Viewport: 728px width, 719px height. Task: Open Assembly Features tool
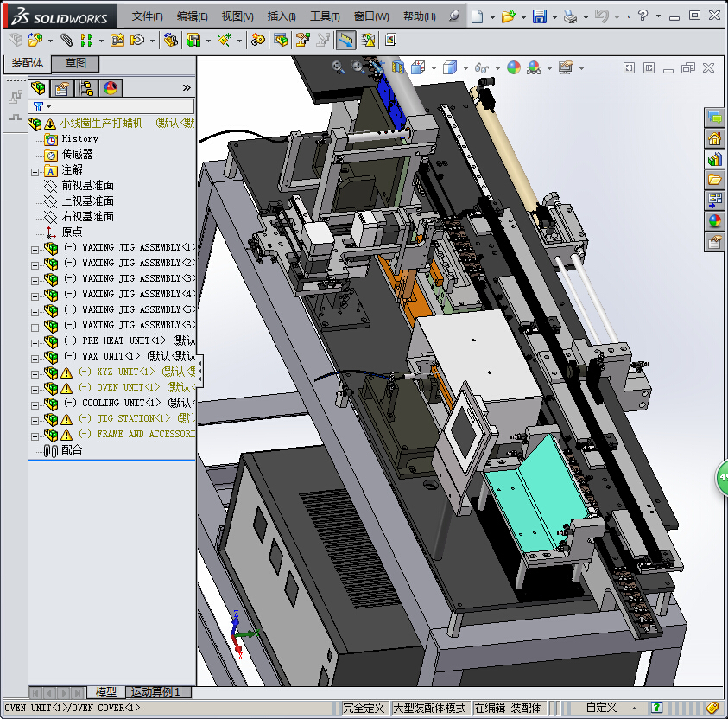click(x=193, y=40)
